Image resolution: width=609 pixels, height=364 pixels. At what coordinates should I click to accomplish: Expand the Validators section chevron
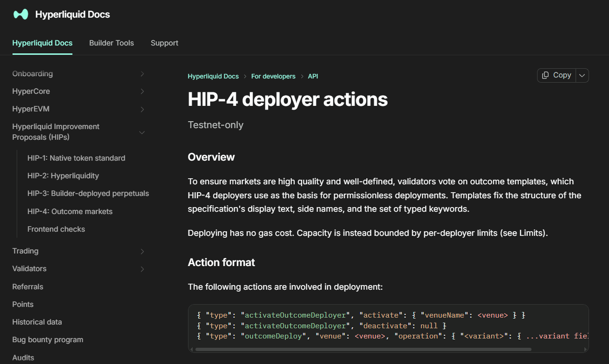[142, 269]
